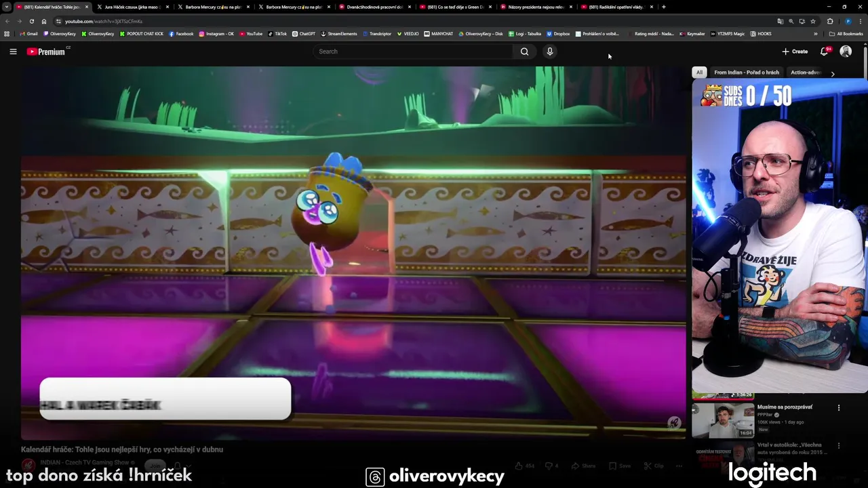Image resolution: width=868 pixels, height=488 pixels.
Task: Open the site information icon in address bar
Action: coord(58,21)
